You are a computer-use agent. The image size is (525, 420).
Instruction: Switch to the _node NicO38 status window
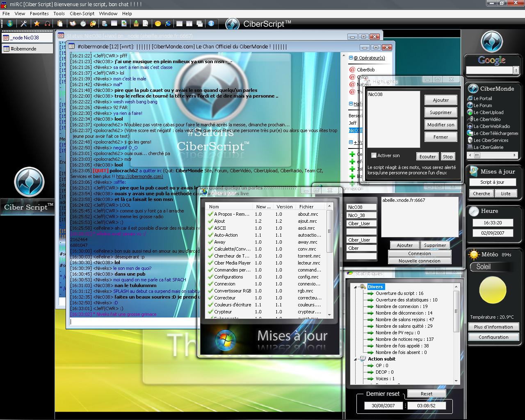(27, 38)
